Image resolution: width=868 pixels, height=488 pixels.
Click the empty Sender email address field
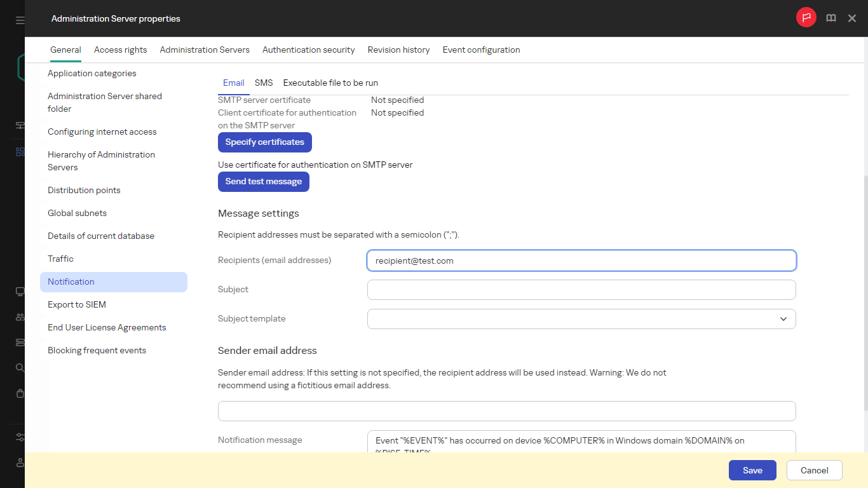tap(506, 411)
